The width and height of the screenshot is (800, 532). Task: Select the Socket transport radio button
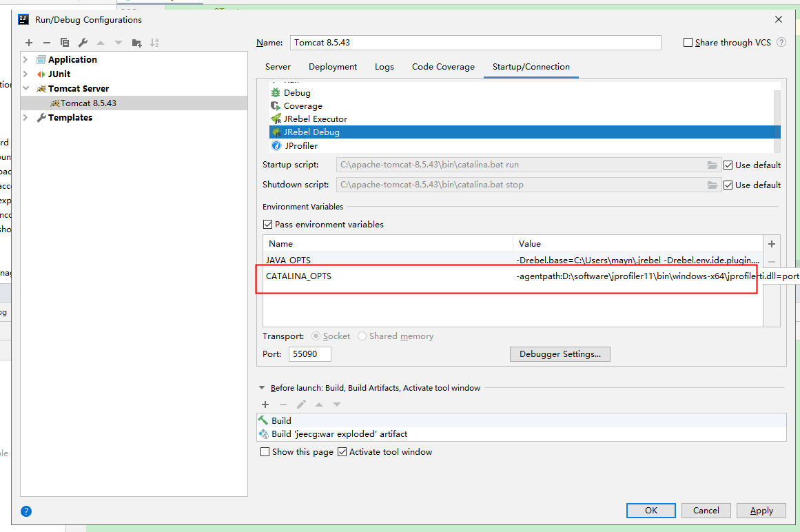[x=316, y=336]
